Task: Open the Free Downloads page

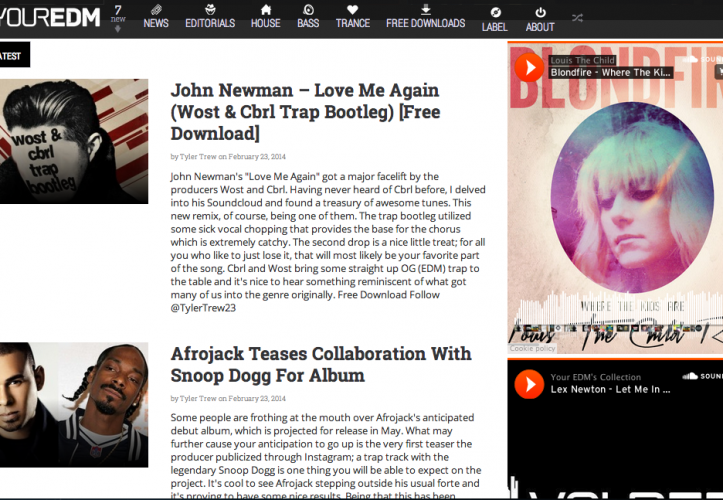Action: [x=425, y=17]
